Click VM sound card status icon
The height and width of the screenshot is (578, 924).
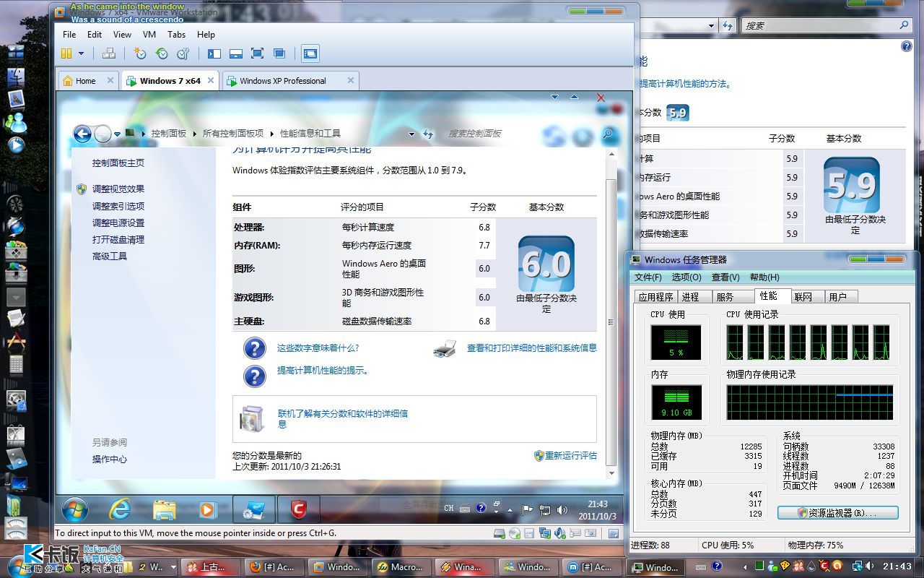click(x=559, y=533)
